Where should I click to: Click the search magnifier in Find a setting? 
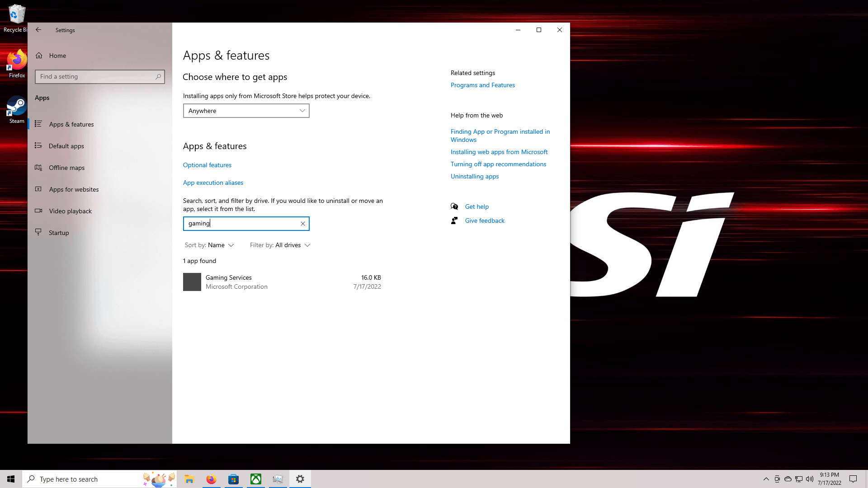pyautogui.click(x=158, y=77)
